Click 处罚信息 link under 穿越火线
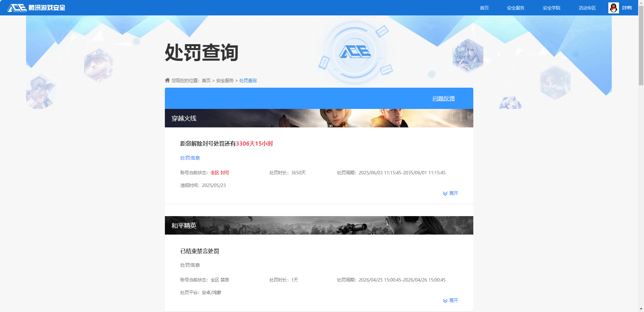 pos(190,158)
